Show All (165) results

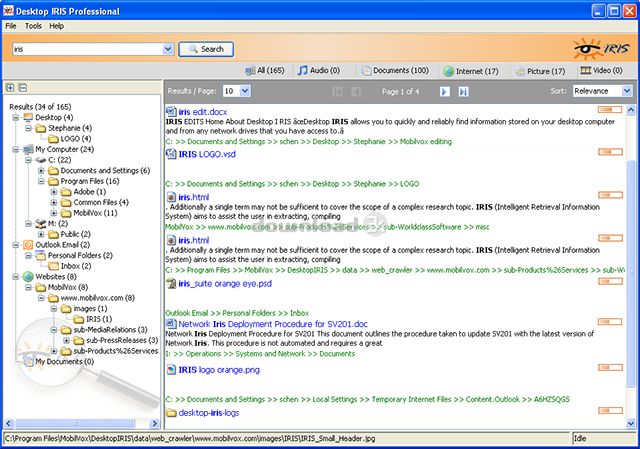coord(264,71)
